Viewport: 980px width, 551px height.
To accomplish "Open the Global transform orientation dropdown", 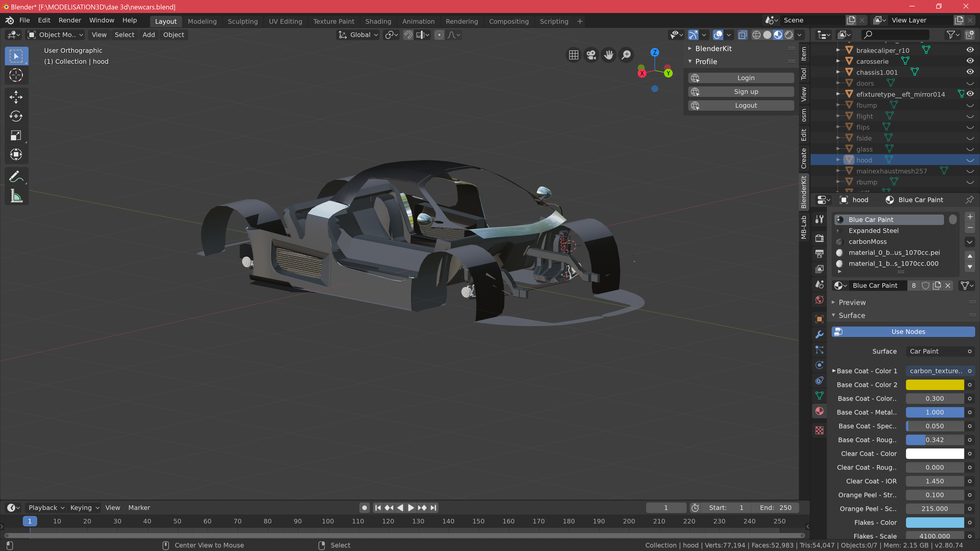I will pyautogui.click(x=358, y=35).
